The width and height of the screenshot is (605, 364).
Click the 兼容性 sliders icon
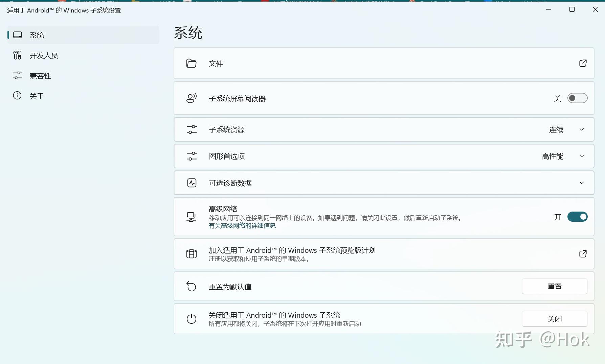(x=17, y=75)
